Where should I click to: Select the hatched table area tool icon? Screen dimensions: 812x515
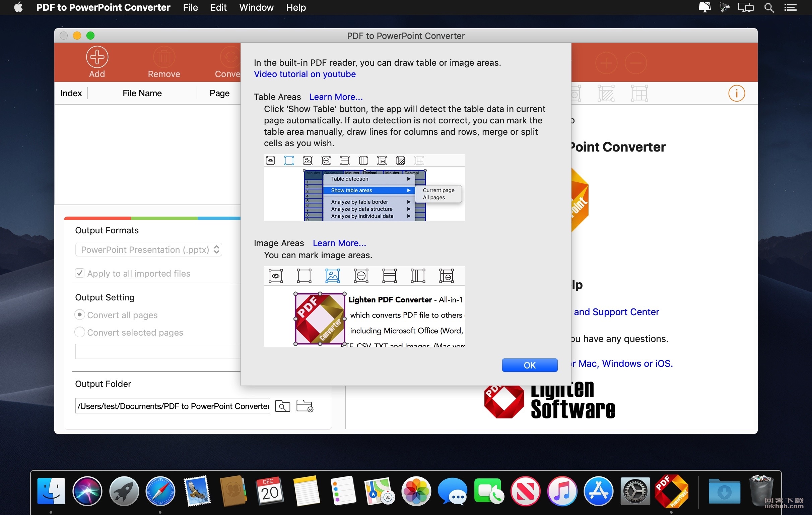coord(606,93)
